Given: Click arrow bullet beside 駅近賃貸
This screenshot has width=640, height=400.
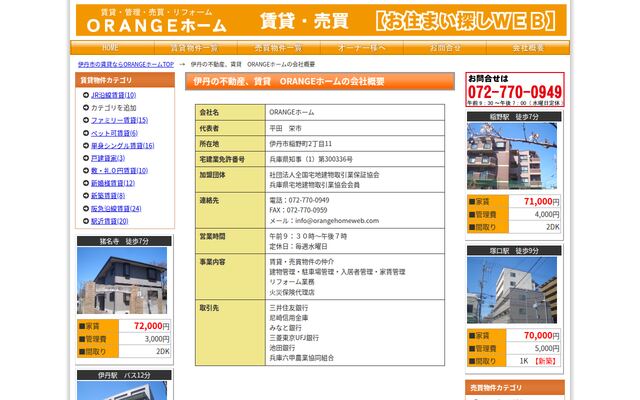Looking at the screenshot, I should pos(86,221).
